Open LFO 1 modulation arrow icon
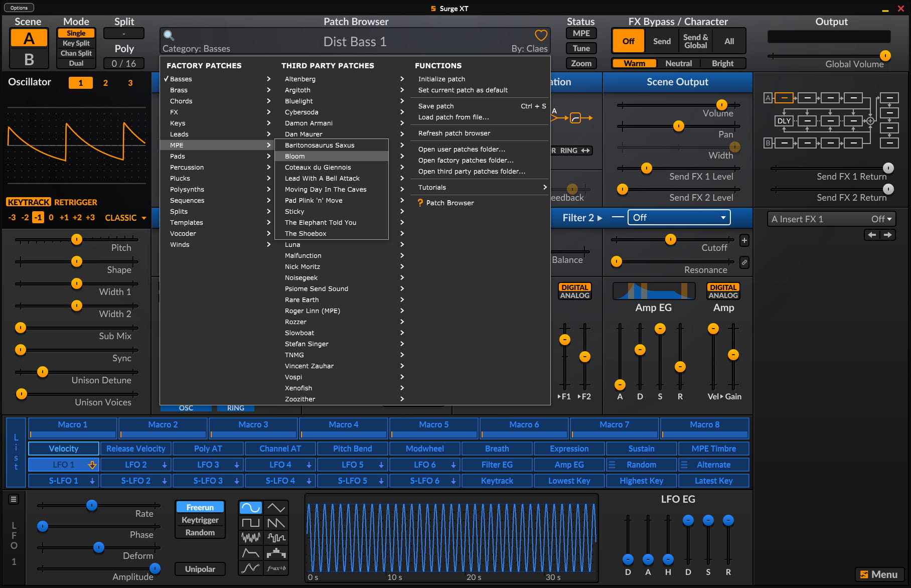Image resolution: width=911 pixels, height=588 pixels. click(92, 465)
